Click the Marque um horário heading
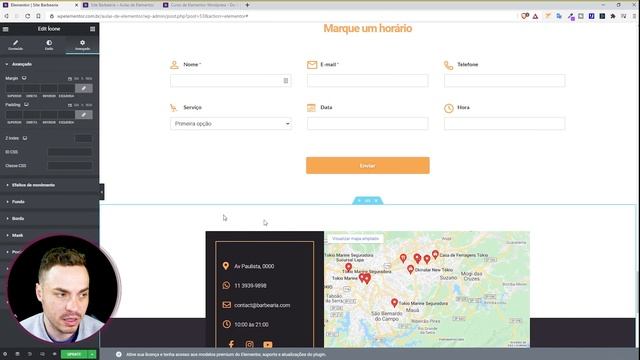The image size is (640, 360). (368, 28)
